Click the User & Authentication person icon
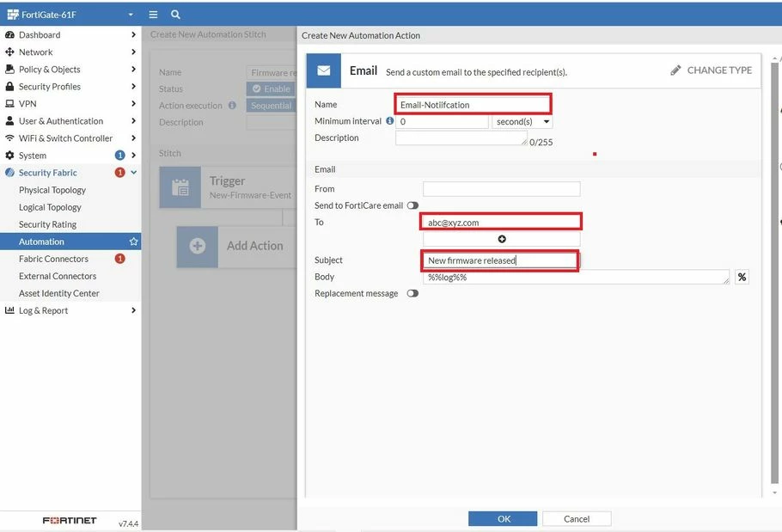 [9, 120]
